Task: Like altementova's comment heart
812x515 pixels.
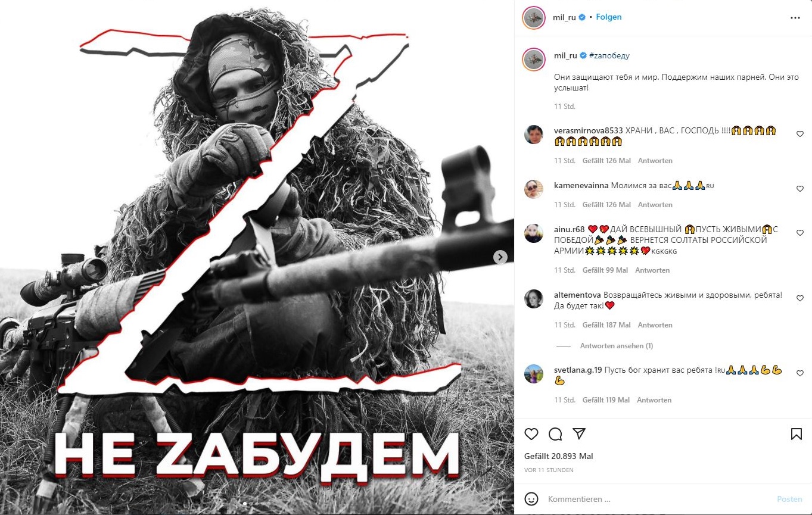Action: point(800,298)
